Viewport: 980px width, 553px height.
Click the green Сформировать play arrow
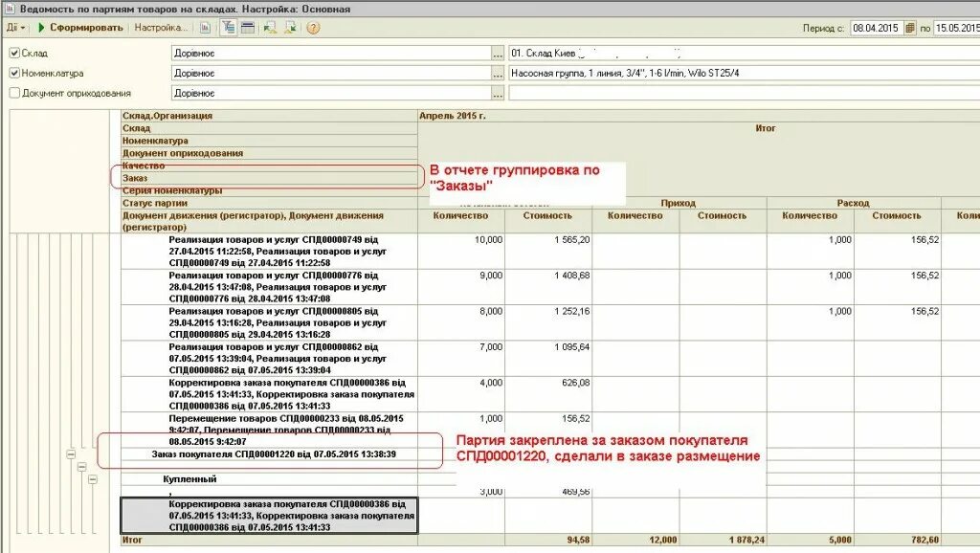tap(41, 28)
